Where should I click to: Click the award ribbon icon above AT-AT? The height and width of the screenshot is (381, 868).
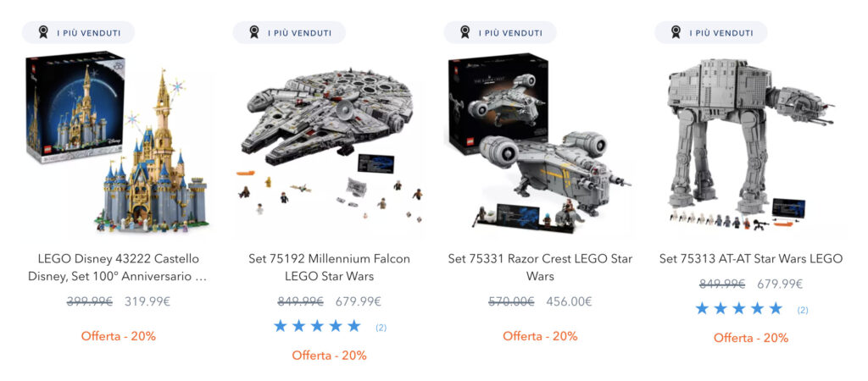pyautogui.click(x=676, y=32)
